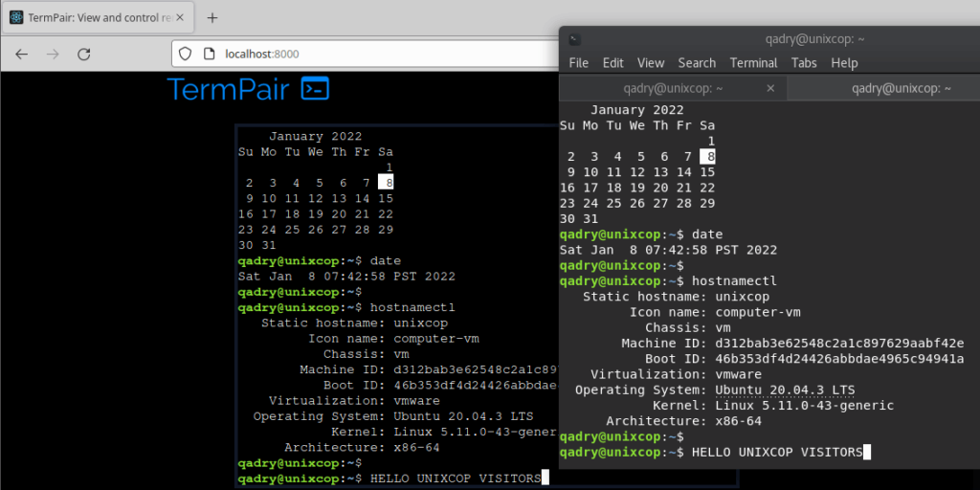980x490 pixels.
Task: Click the shield tracking protection icon
Action: [185, 55]
